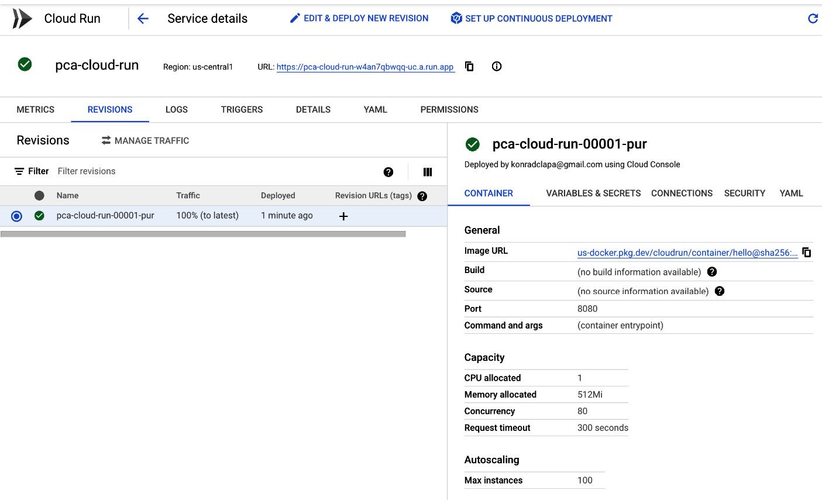Open the Source help question icon
Viewport: 822px width, 504px height.
pyautogui.click(x=720, y=291)
